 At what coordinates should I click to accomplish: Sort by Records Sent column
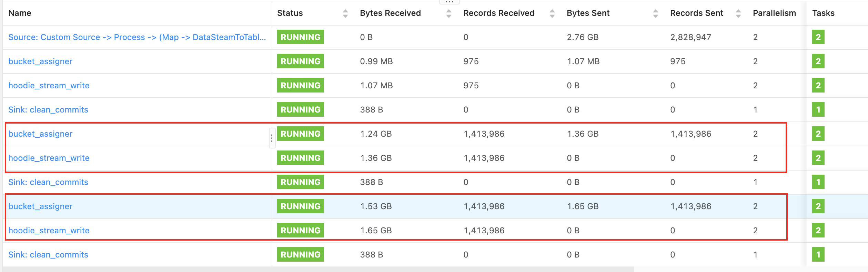pyautogui.click(x=738, y=13)
